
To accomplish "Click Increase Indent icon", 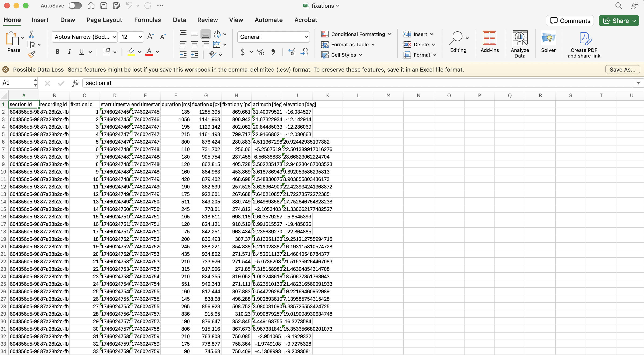I will coord(194,54).
